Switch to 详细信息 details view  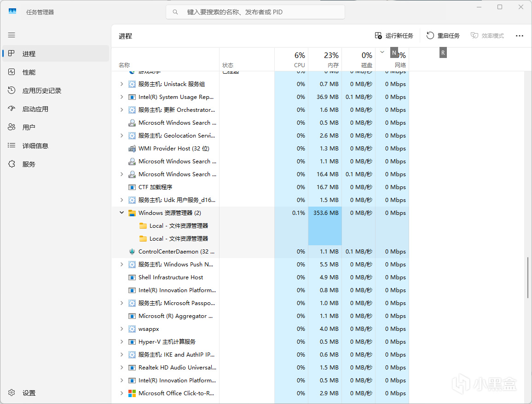tap(35, 146)
